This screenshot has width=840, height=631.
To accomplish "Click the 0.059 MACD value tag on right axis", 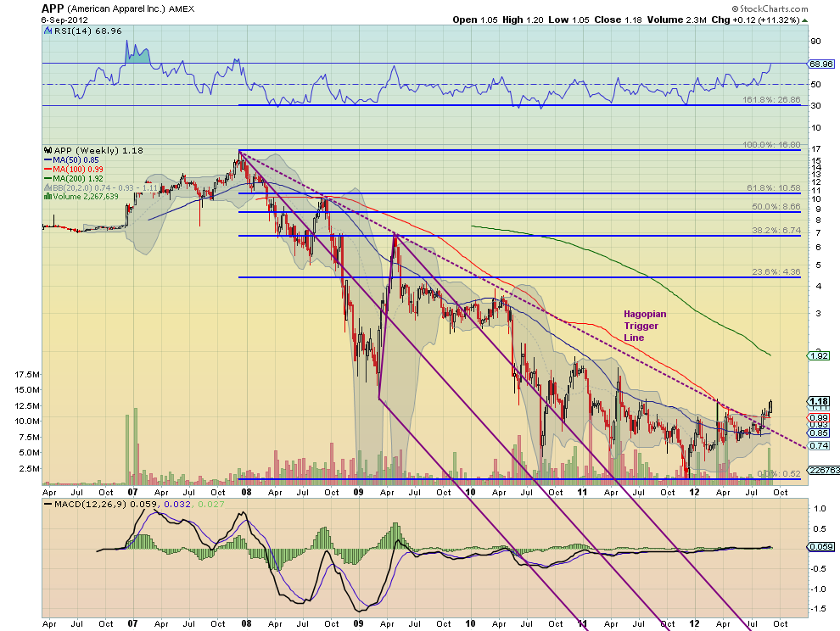I will pyautogui.click(x=821, y=546).
